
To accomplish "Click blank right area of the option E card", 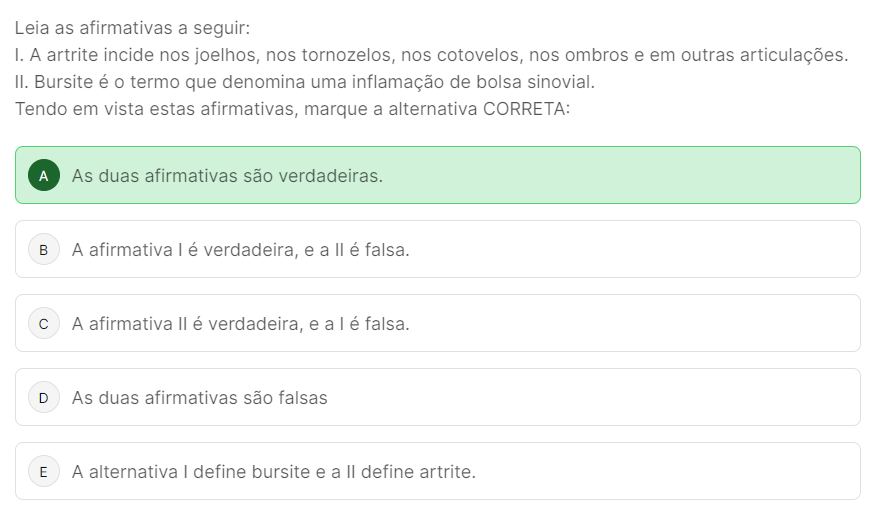I will coord(700,472).
